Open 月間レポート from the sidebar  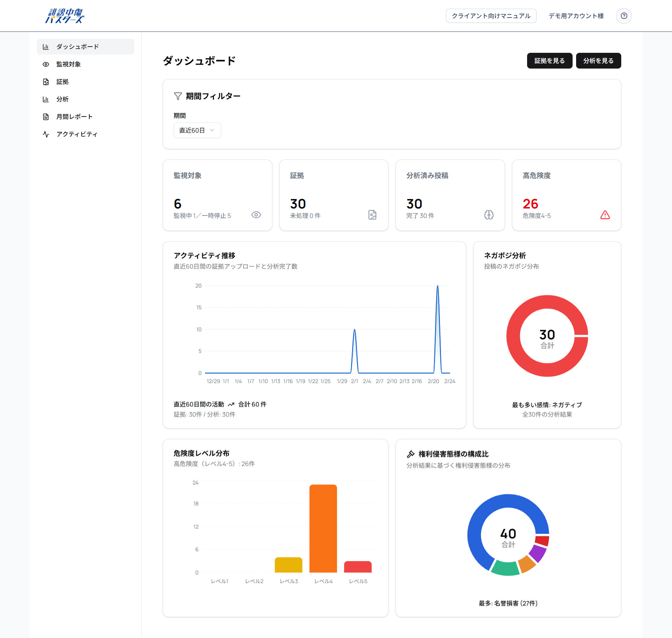click(x=74, y=117)
